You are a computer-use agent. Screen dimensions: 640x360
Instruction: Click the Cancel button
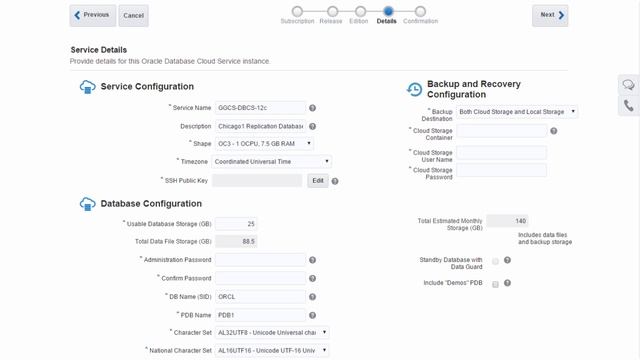(x=133, y=16)
